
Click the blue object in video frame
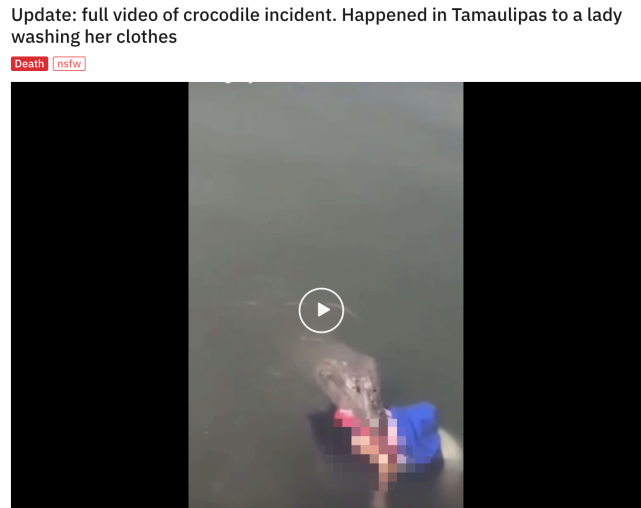click(x=419, y=427)
